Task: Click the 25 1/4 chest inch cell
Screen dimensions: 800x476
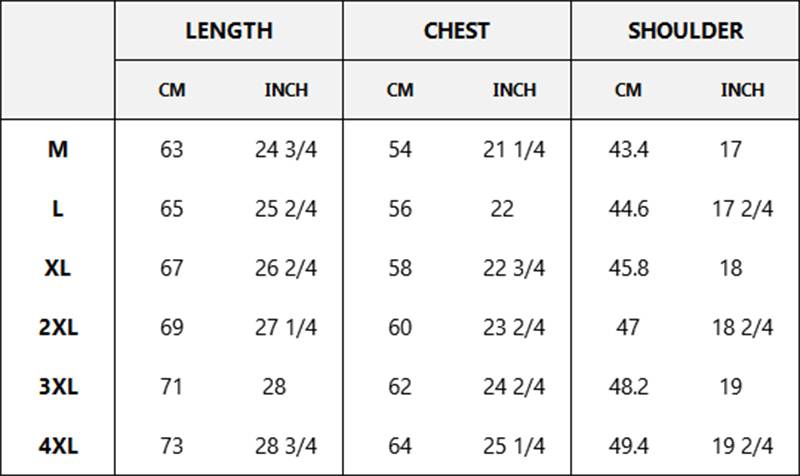Action: coord(514,446)
